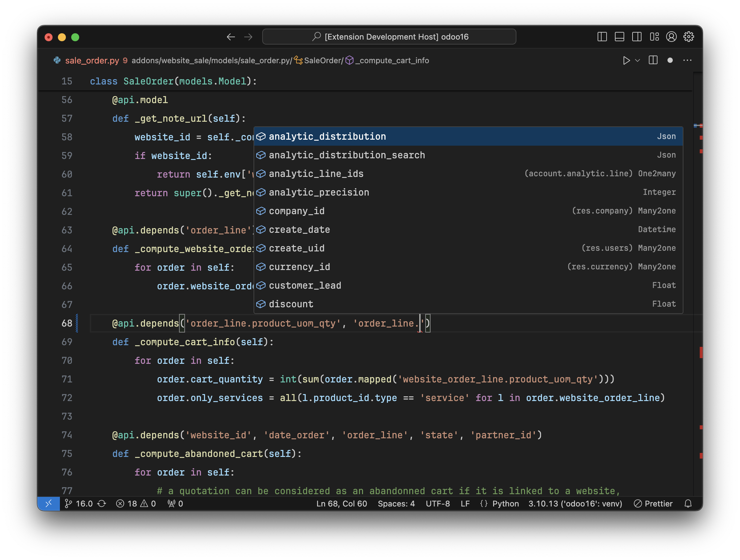
Task: Go back with the left navigation arrow
Action: [231, 37]
